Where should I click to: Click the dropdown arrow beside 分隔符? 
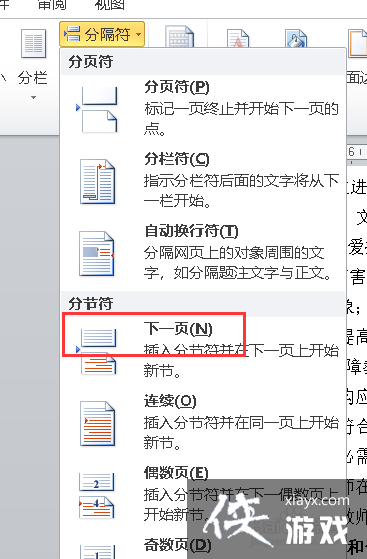(x=138, y=35)
